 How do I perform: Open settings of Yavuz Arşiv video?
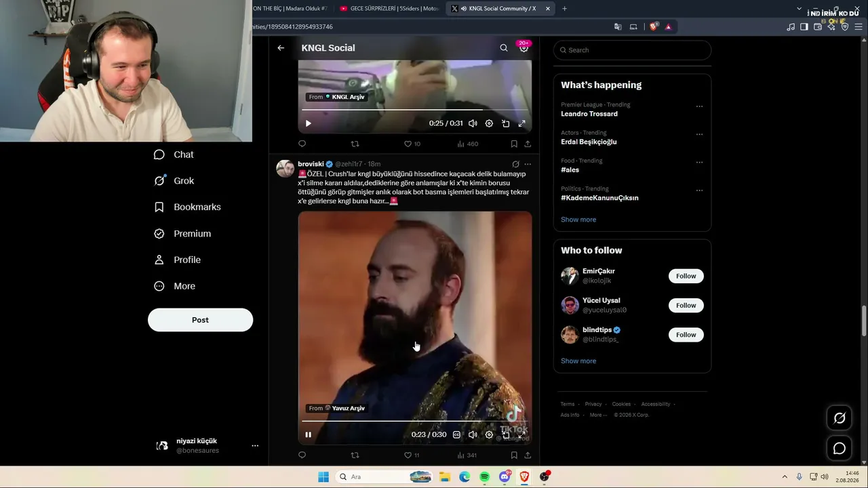coord(489,434)
